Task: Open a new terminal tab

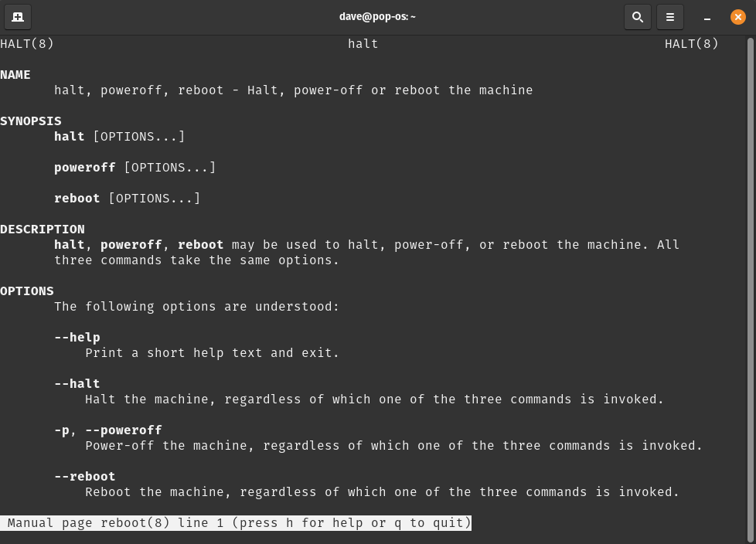Action: click(18, 16)
